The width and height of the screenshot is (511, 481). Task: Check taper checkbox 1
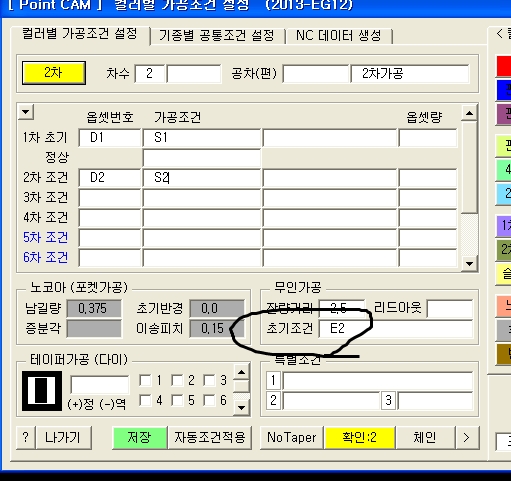(145, 380)
